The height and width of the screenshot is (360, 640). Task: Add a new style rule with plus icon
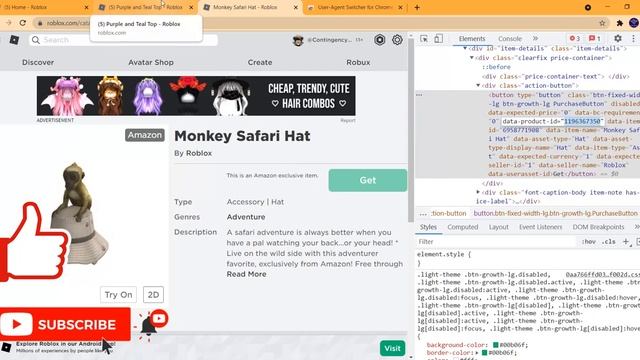626,242
